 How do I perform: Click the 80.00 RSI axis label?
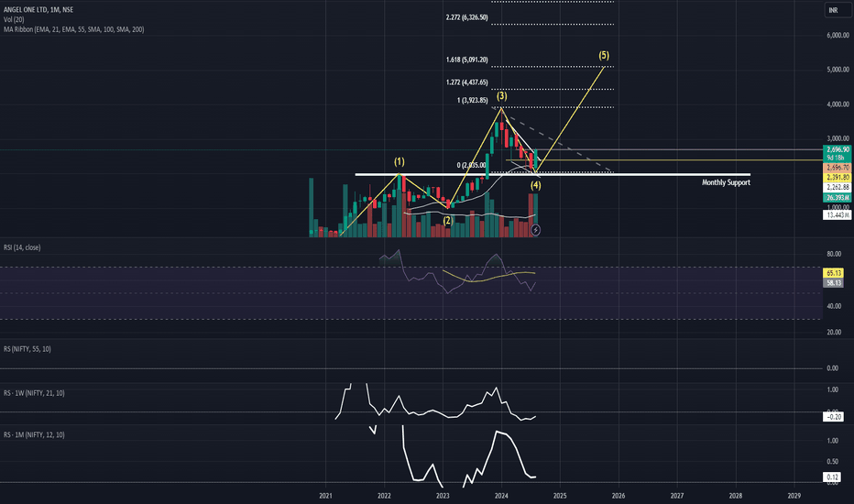click(x=834, y=254)
